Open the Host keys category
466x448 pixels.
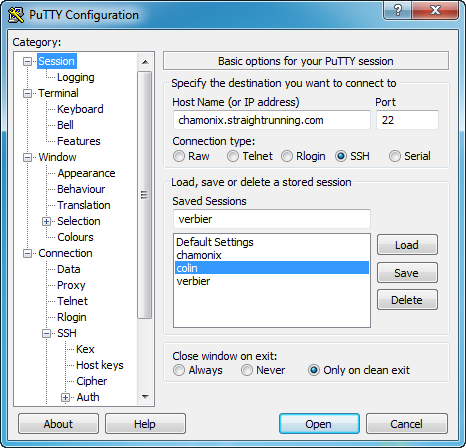[x=100, y=365]
